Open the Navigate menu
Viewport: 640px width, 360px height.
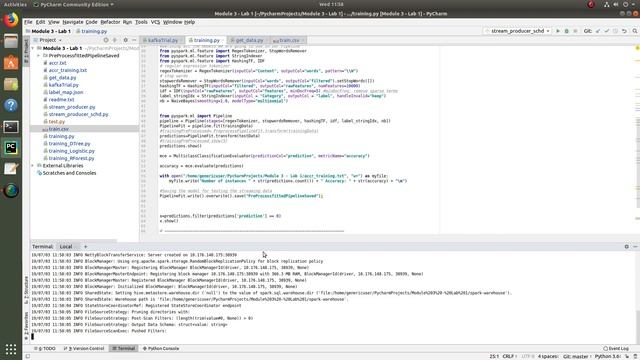pos(73,22)
